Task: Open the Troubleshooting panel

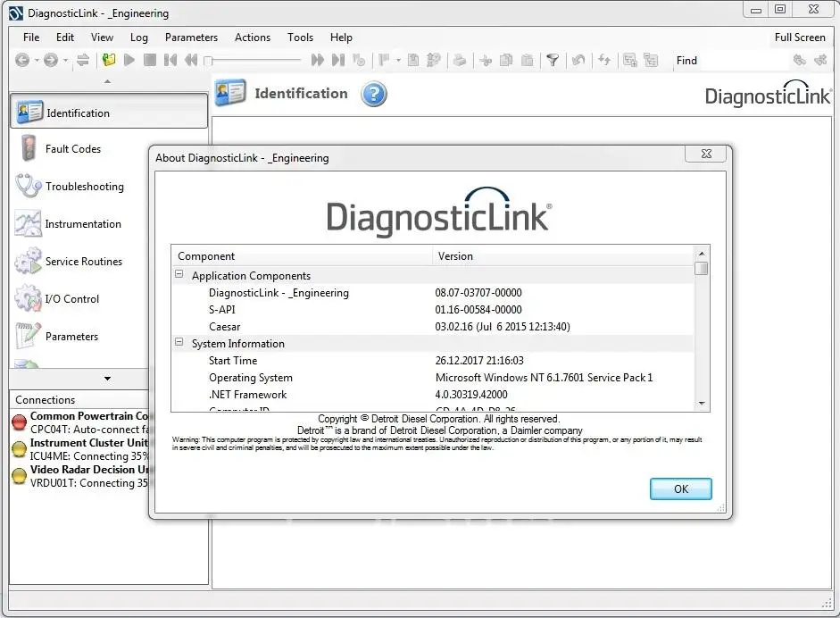Action: tap(84, 187)
